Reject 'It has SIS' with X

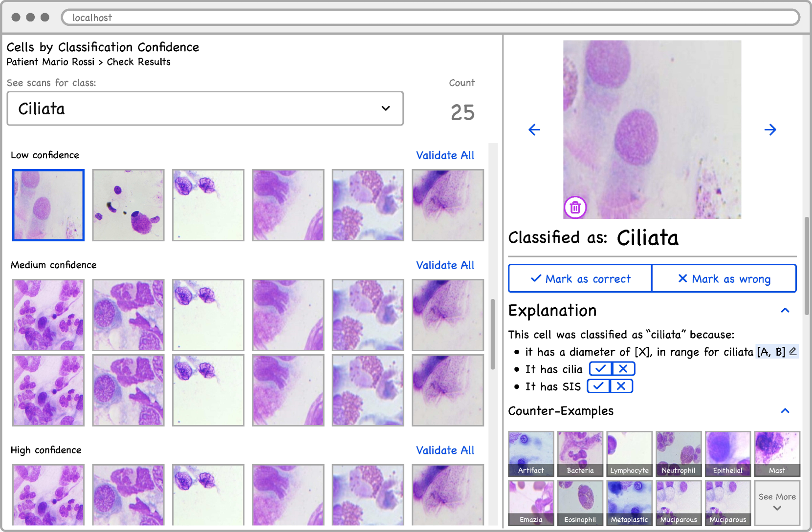(x=621, y=386)
